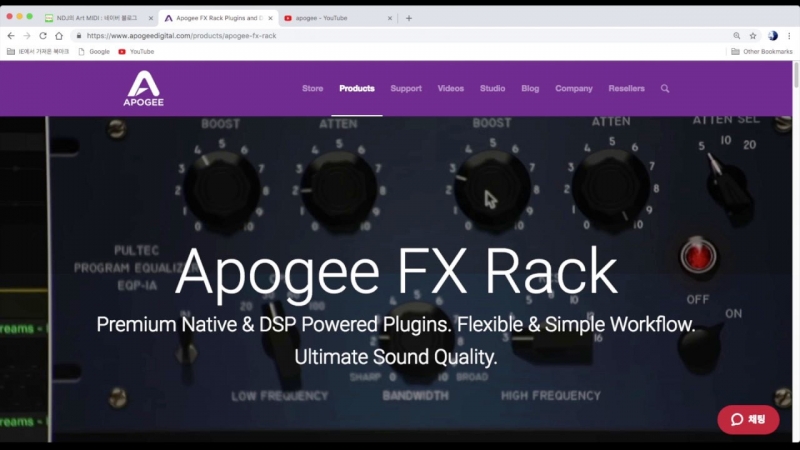The width and height of the screenshot is (800, 450).
Task: Open the browser profile avatar
Action: coord(773,36)
